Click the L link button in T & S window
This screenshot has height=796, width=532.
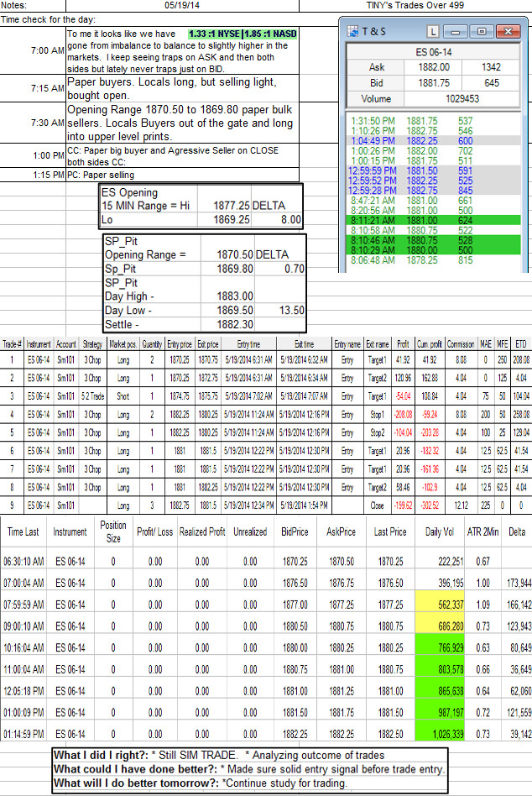pos(432,31)
